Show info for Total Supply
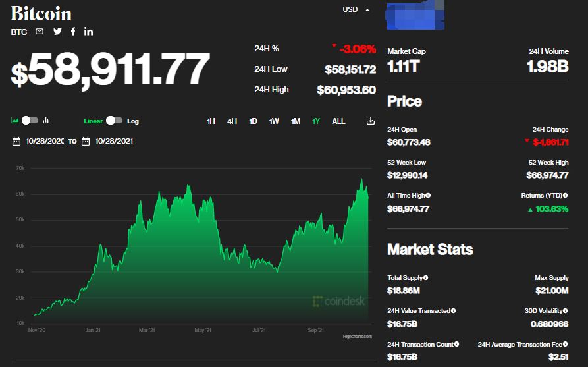The height and width of the screenshot is (367, 588). point(425,278)
